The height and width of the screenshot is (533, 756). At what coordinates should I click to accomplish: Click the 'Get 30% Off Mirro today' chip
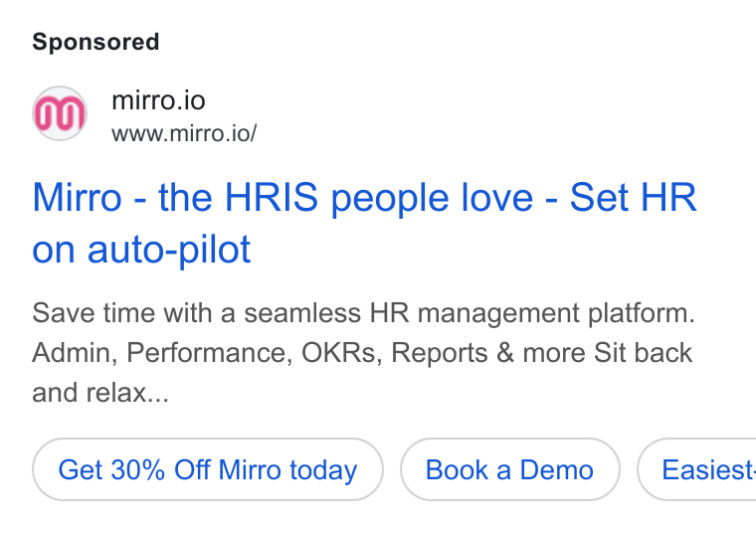click(x=208, y=469)
